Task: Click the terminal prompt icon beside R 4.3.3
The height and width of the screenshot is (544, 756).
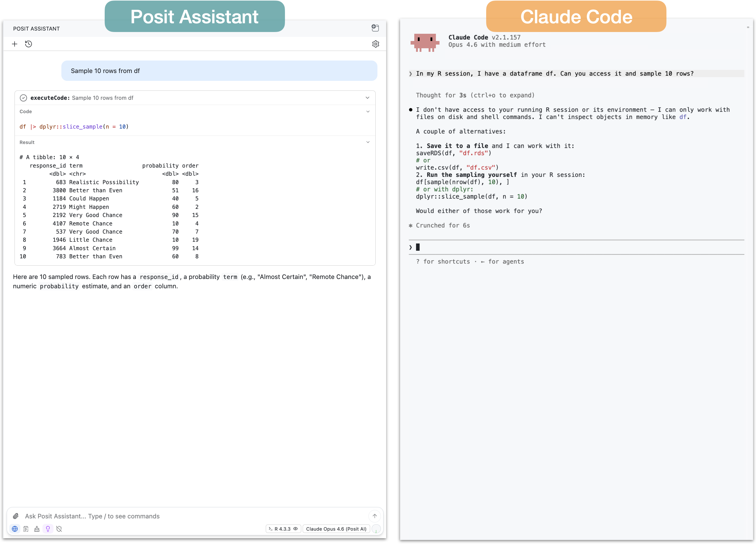Action: (271, 529)
